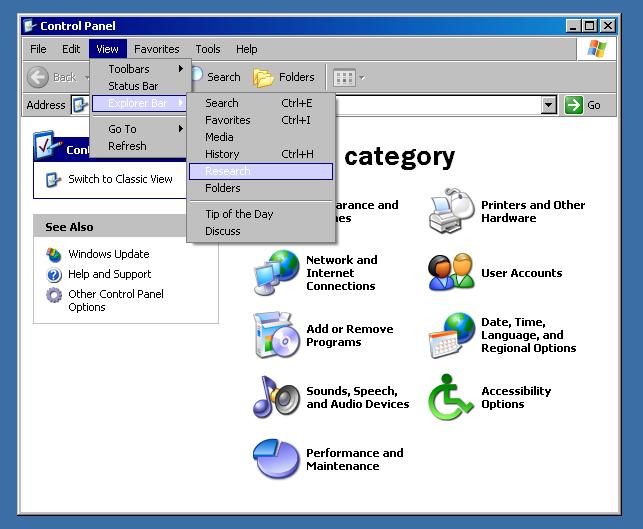Toggle Search explorer bar

click(x=261, y=103)
